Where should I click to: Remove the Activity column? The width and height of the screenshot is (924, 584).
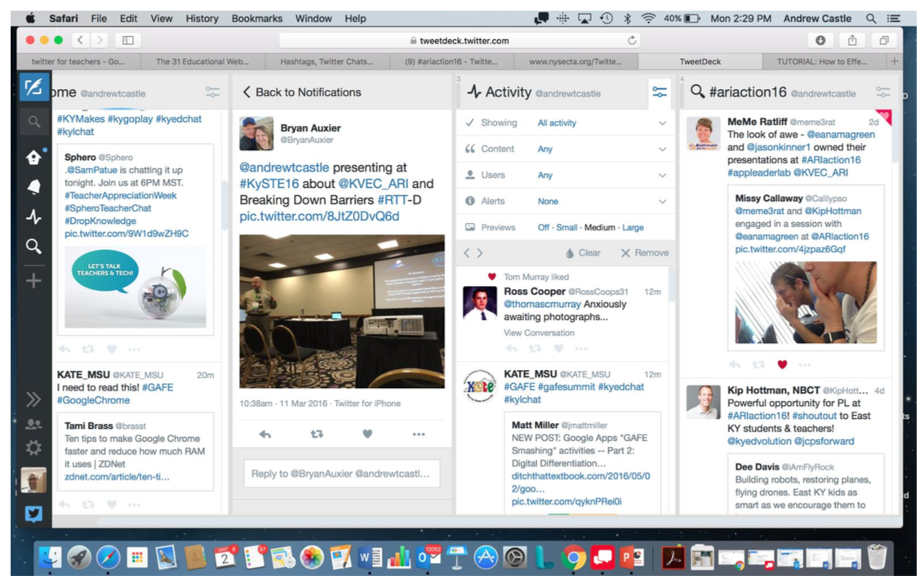pos(645,253)
